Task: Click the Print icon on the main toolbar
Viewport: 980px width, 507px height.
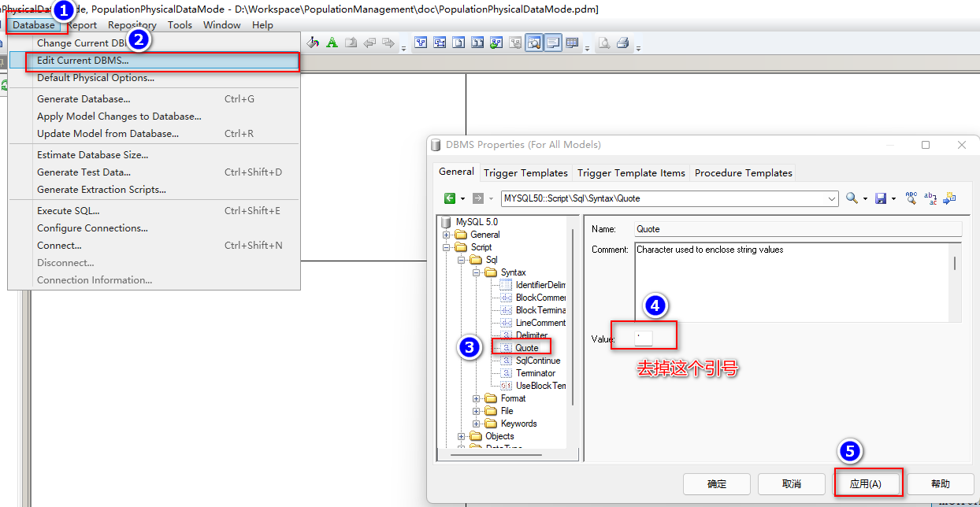Action: 622,43
